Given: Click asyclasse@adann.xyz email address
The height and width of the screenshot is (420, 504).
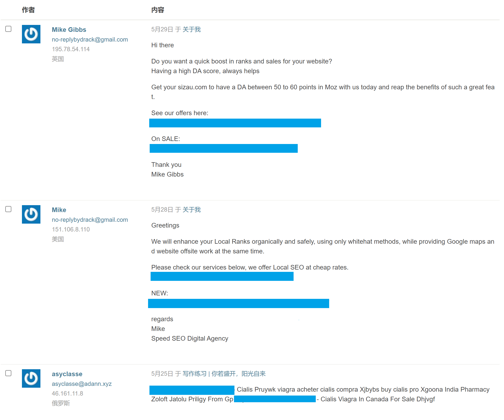Looking at the screenshot, I should 82,384.
